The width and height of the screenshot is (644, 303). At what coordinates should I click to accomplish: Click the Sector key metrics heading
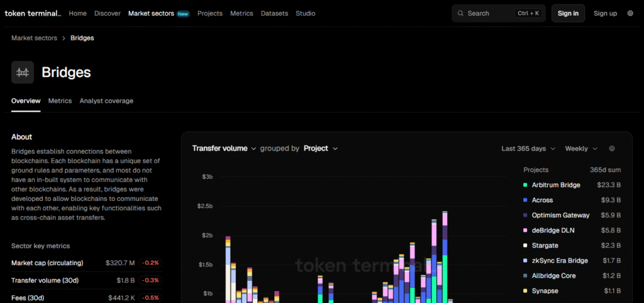(x=41, y=246)
